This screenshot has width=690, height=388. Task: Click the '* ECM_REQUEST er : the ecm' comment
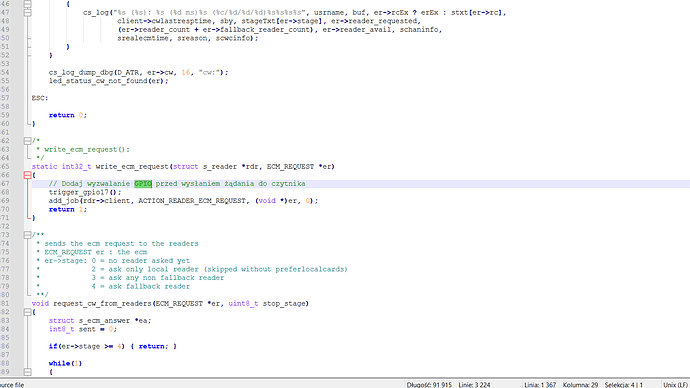point(92,252)
